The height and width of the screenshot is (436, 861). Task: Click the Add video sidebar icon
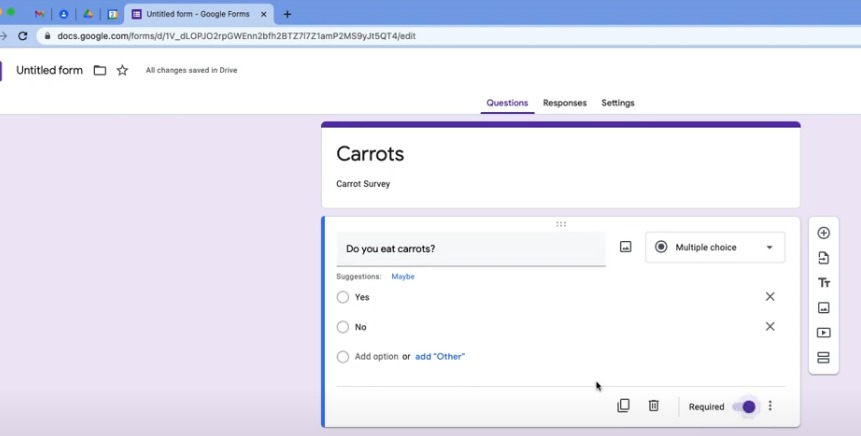(x=823, y=333)
